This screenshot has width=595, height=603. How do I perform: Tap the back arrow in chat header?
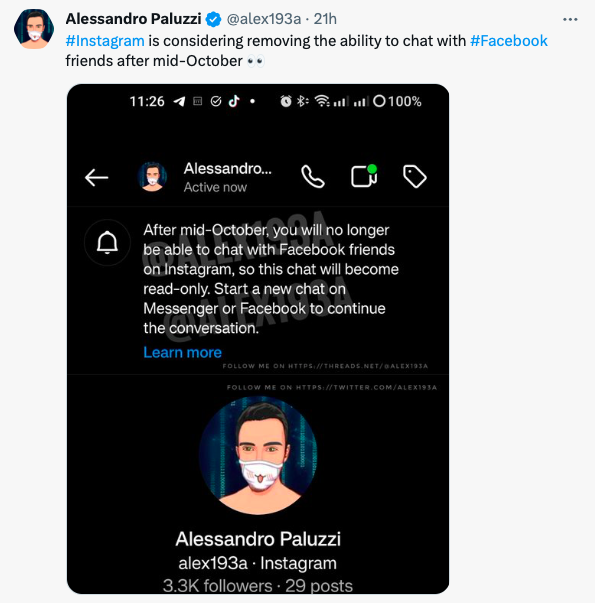pos(97,177)
